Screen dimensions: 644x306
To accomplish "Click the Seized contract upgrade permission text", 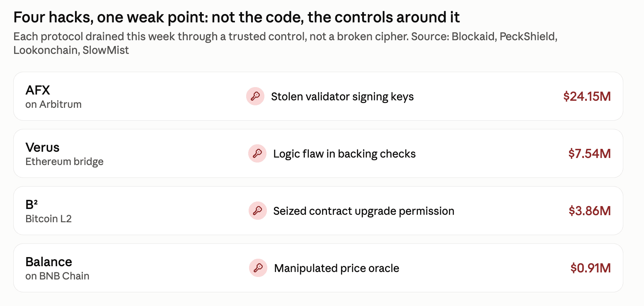I will [364, 211].
